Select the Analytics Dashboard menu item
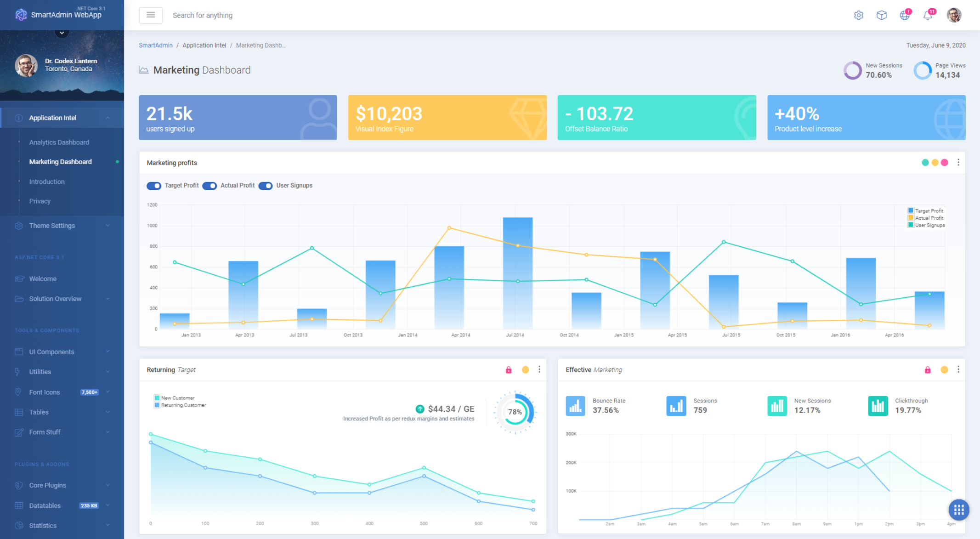The width and height of the screenshot is (980, 539). click(59, 142)
